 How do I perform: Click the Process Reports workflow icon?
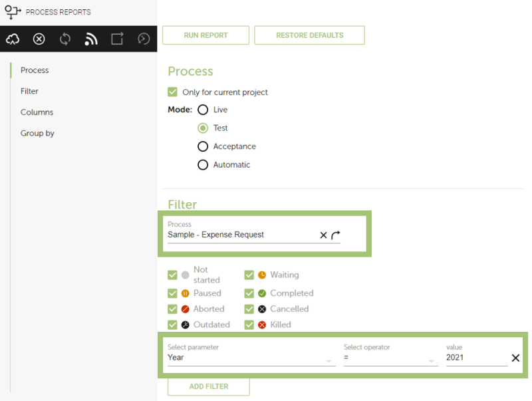(13, 12)
